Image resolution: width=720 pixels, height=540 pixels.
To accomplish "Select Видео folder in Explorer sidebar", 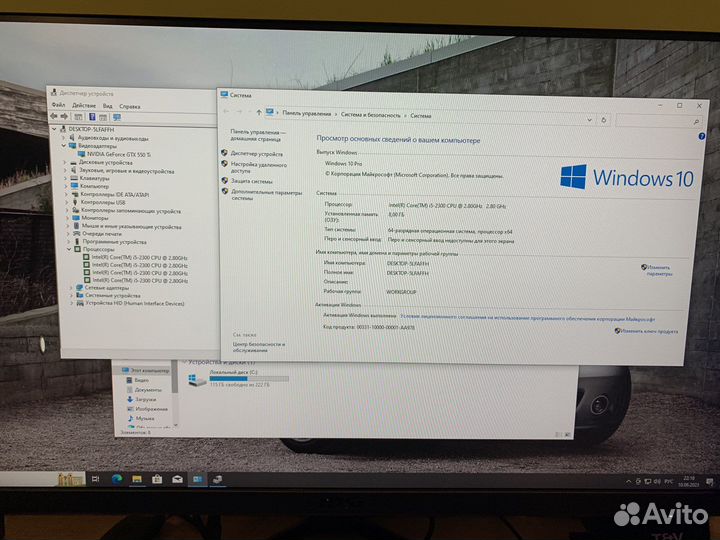I will [141, 380].
